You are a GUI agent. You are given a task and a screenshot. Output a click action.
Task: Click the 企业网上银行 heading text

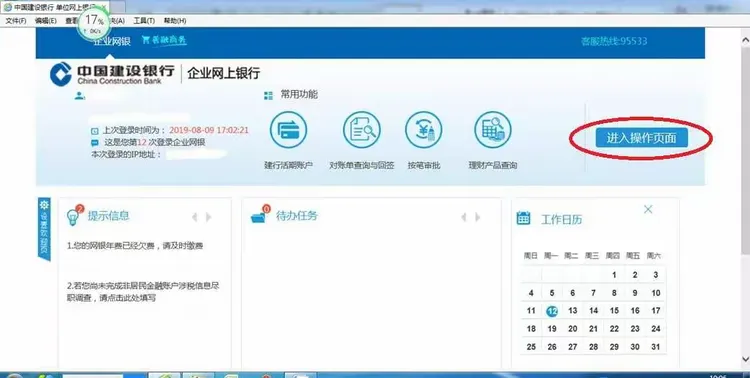click(x=223, y=73)
